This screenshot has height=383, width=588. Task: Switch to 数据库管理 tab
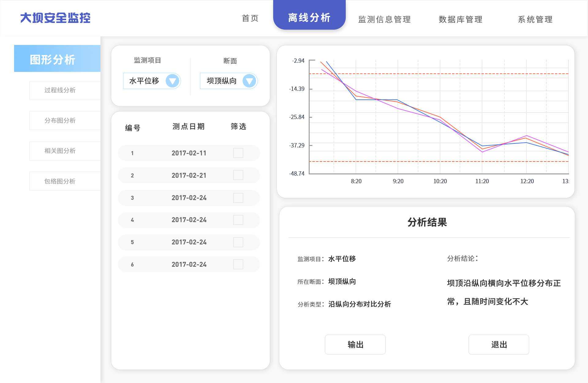click(460, 19)
